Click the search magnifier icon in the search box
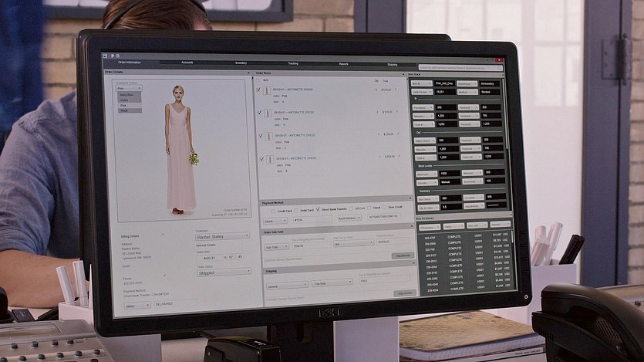644x362 pixels. tap(499, 68)
